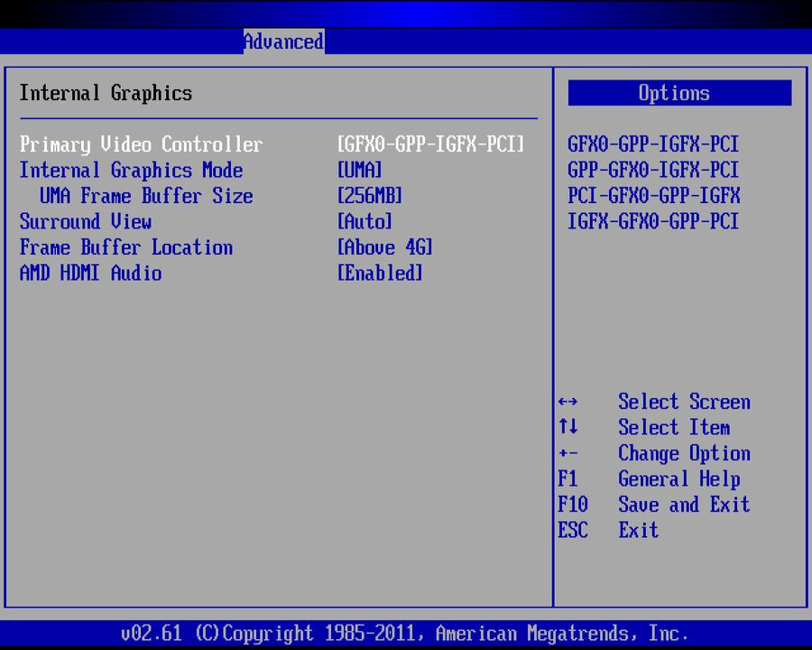Choose IGFX-GFX0-GPP-PCI in Options list

pos(653,222)
